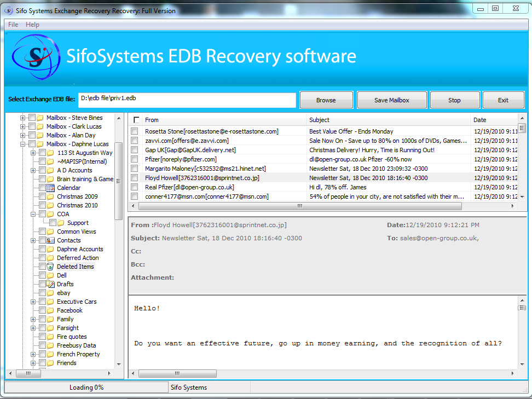Expand the Mailbox - Steve Bines node
Image resolution: width=532 pixels, height=399 pixels.
22,117
